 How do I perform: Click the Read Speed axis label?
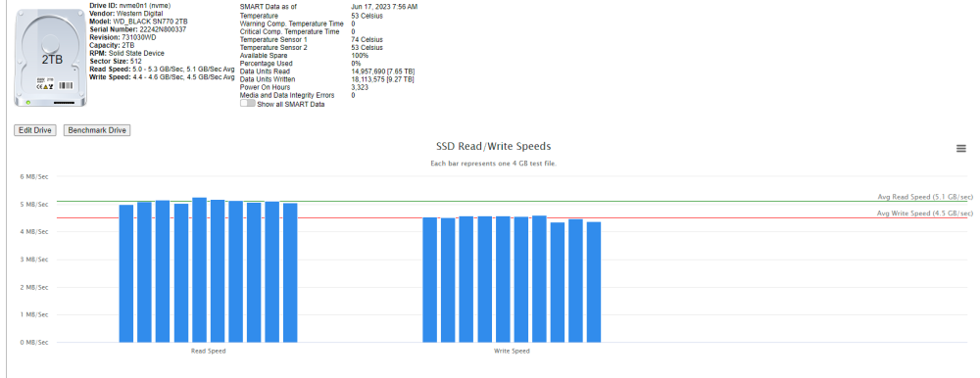tap(208, 352)
